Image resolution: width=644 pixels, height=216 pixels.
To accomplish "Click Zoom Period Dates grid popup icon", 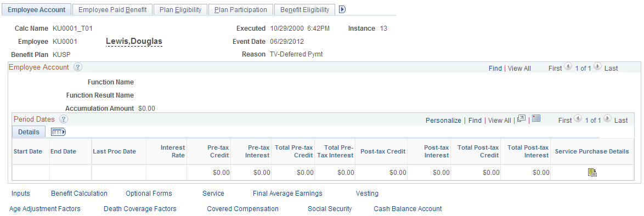I will coord(521,118).
